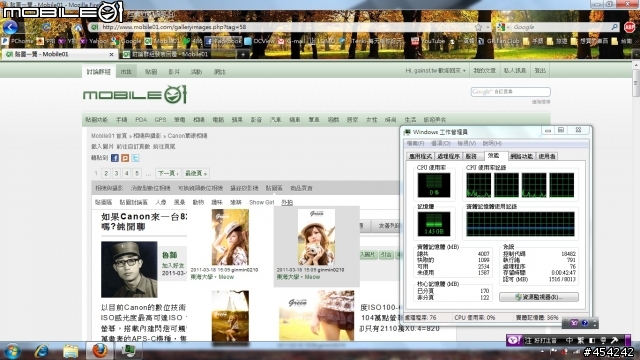Open the GR Fan club bookmark
The width and height of the screenshot is (640, 360).
coord(499,41)
